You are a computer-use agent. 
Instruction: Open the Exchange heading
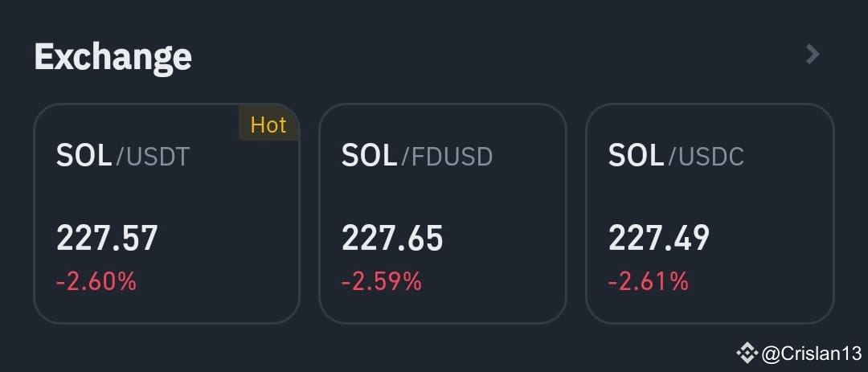(x=113, y=57)
